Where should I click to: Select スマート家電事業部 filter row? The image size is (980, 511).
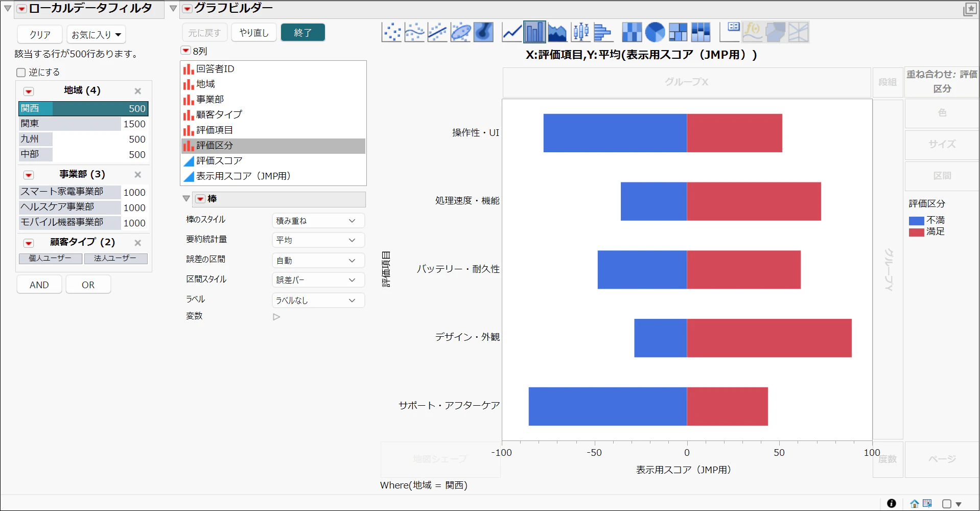pos(83,192)
